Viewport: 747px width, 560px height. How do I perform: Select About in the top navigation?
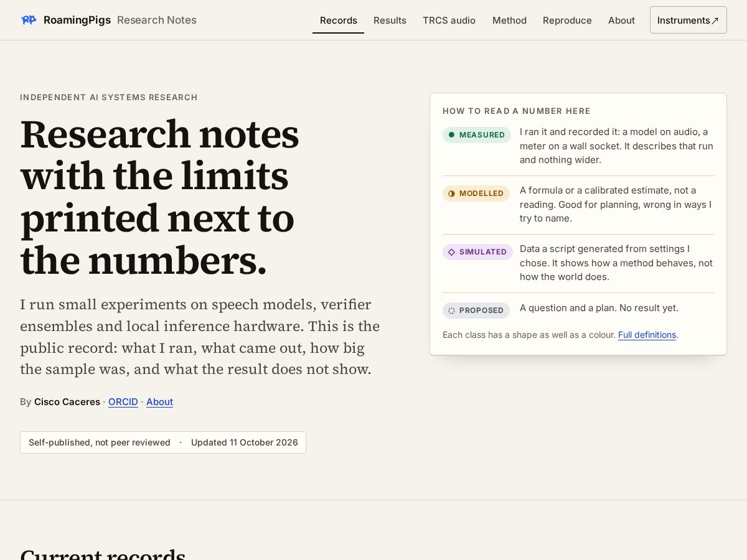[621, 21]
